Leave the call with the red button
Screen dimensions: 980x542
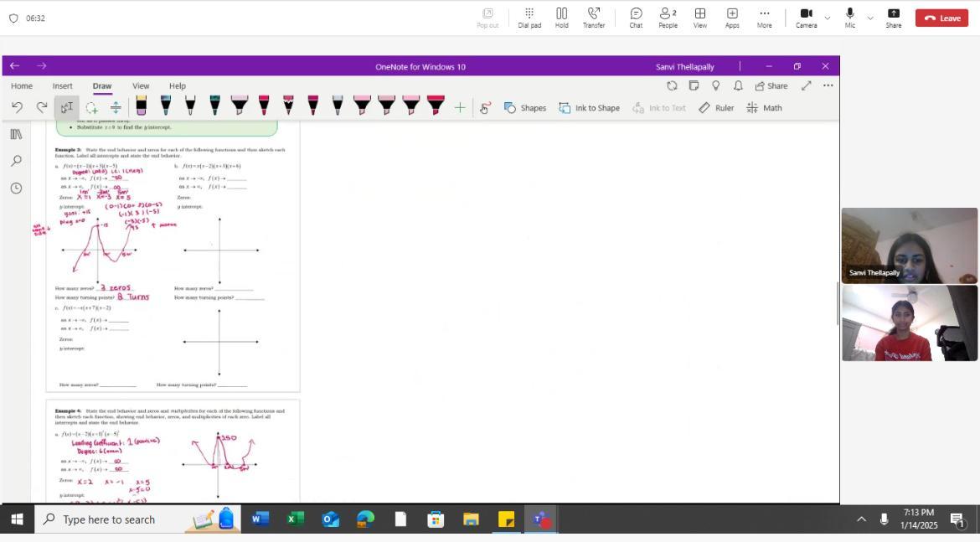941,18
